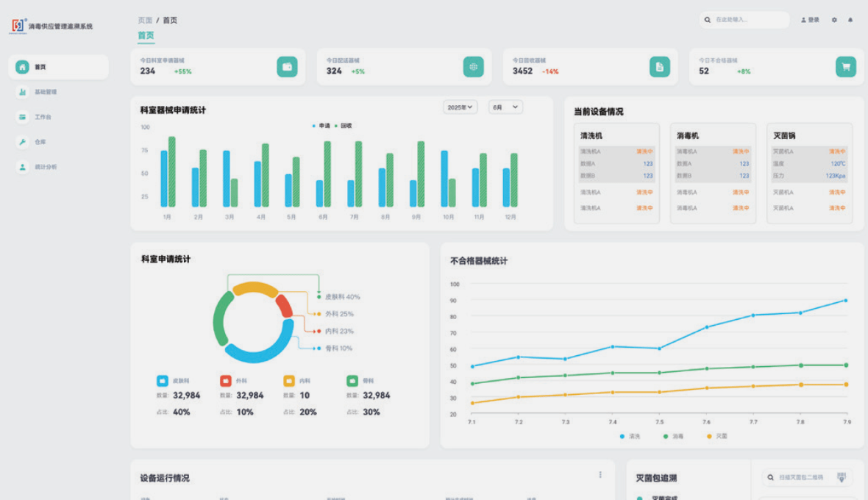868x500 pixels.
Task: Click the 登录 login button
Action: point(810,20)
